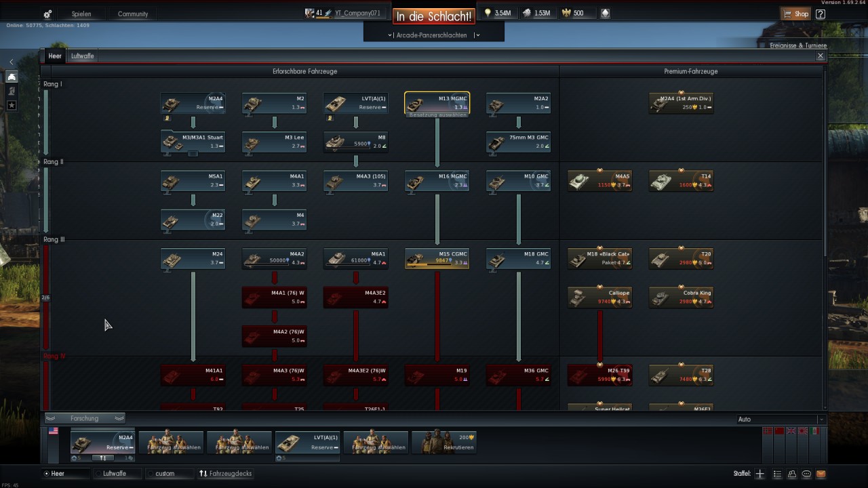This screenshot has height=488, width=868.
Task: Select M2A4 crew slot
Action: point(102,442)
